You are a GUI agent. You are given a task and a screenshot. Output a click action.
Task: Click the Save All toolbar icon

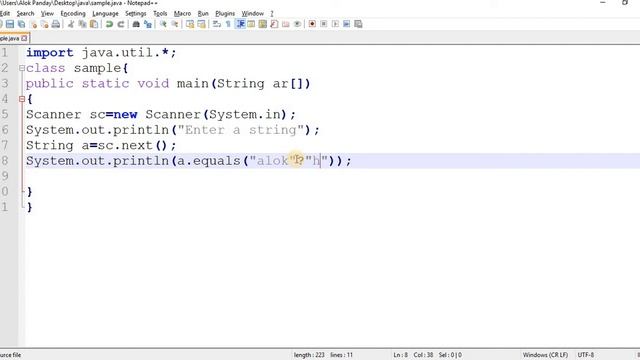(x=22, y=24)
